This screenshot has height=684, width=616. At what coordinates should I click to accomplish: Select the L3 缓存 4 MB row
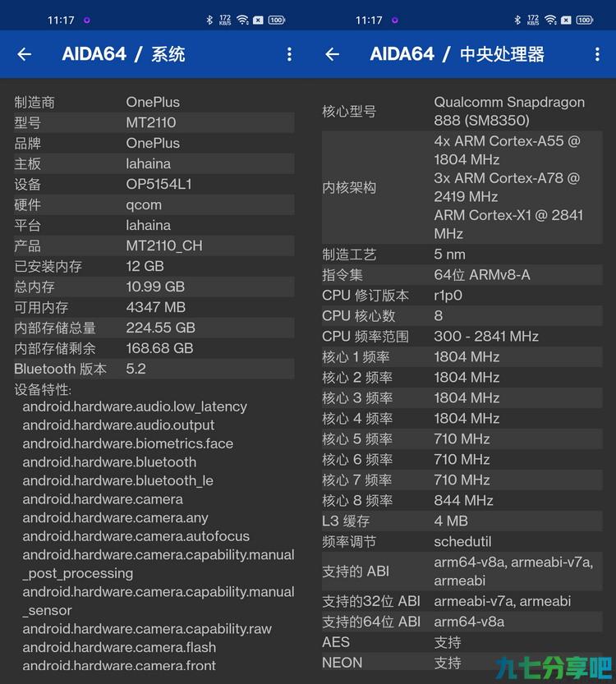[462, 521]
